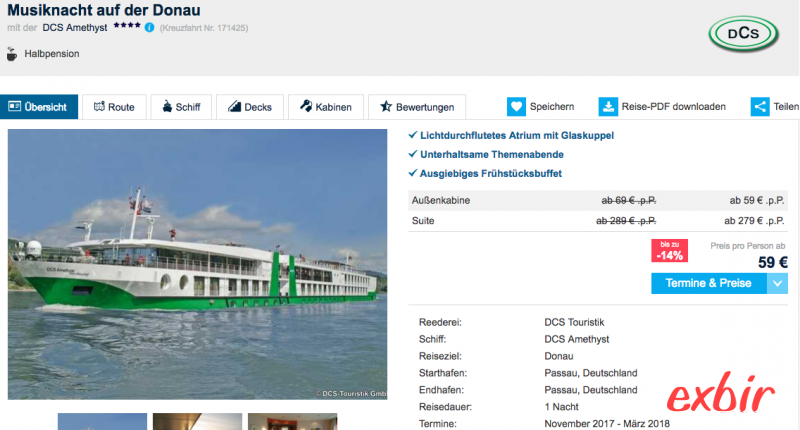
Task: Click the Teilen label
Action: (x=786, y=107)
